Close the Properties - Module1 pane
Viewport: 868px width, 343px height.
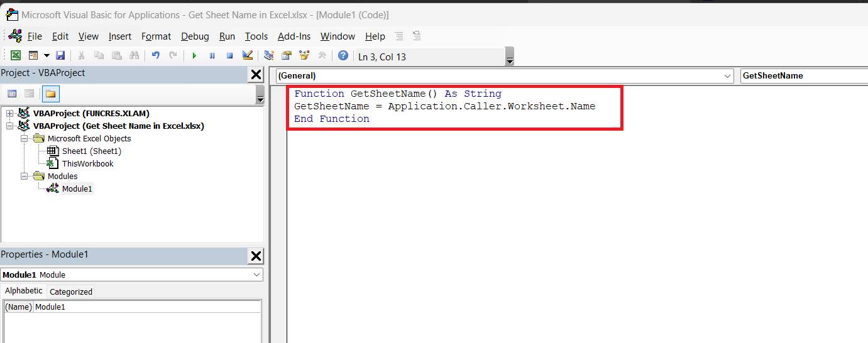click(x=256, y=256)
